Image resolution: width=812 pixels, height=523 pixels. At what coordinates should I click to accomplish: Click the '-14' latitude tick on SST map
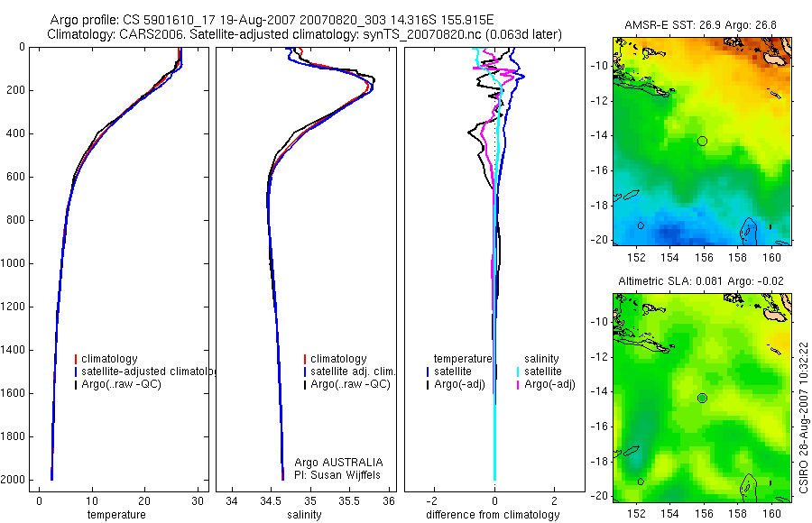pyautogui.click(x=599, y=135)
